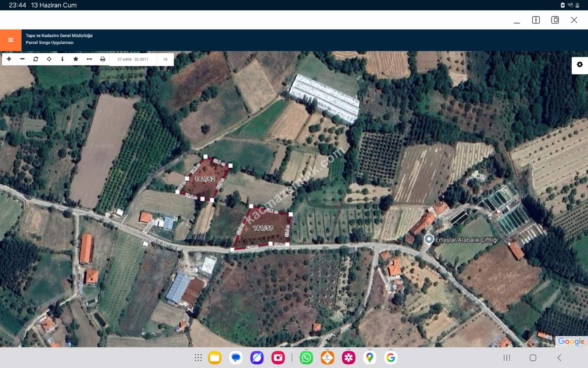The image size is (588, 368).
Task: Select parcel 181/62 on the map
Action: click(x=205, y=179)
